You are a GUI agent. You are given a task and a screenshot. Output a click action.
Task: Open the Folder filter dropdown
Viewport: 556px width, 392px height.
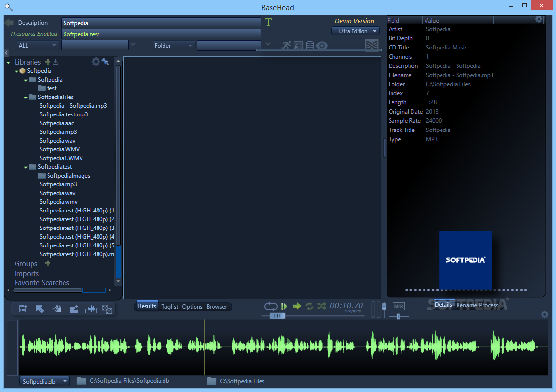coord(173,46)
